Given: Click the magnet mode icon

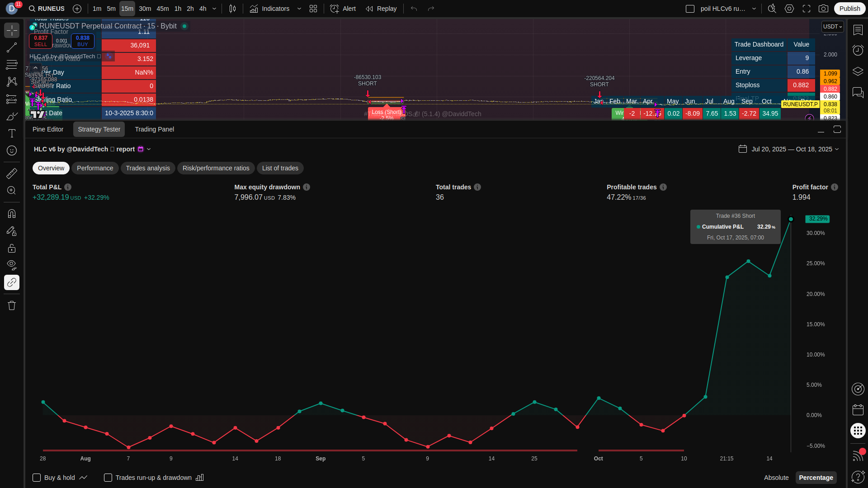Looking at the screenshot, I should (x=12, y=214).
